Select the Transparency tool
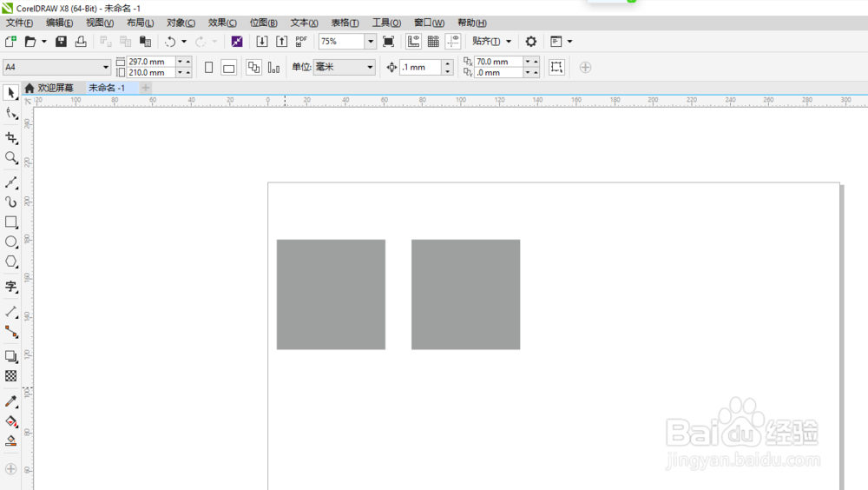The width and height of the screenshot is (868, 490). (10, 376)
